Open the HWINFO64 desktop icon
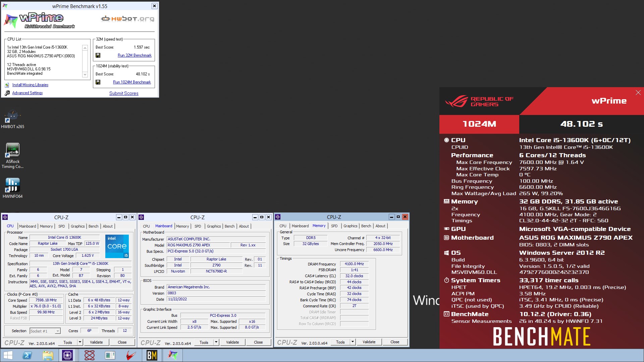The height and width of the screenshot is (362, 644). [x=12, y=188]
